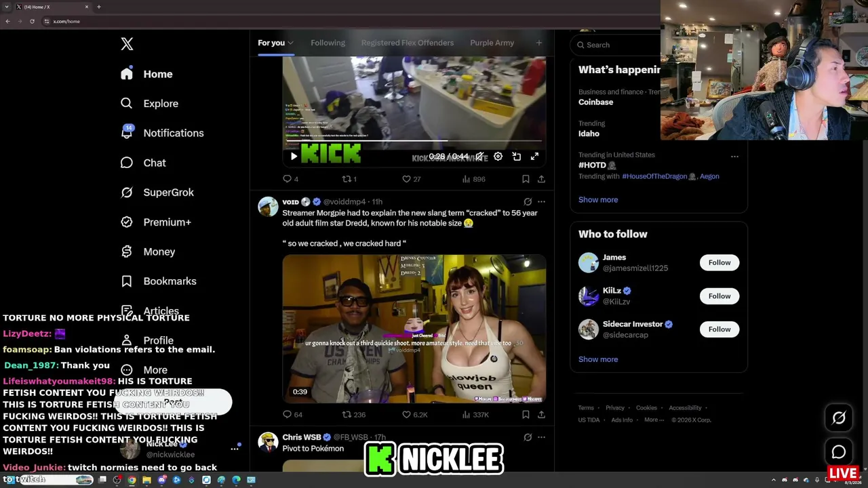
Task: Like the VOID post with 6.2K likes
Action: point(414,414)
